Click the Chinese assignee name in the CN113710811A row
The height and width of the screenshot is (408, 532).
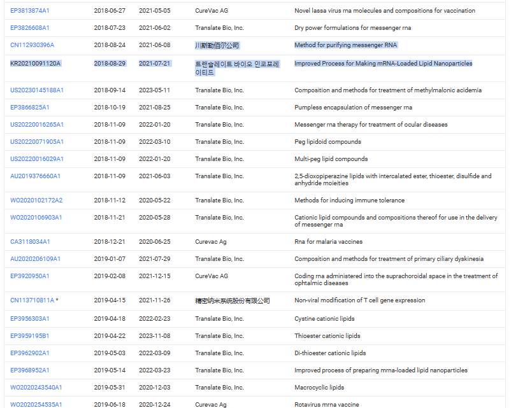pyautogui.click(x=233, y=300)
